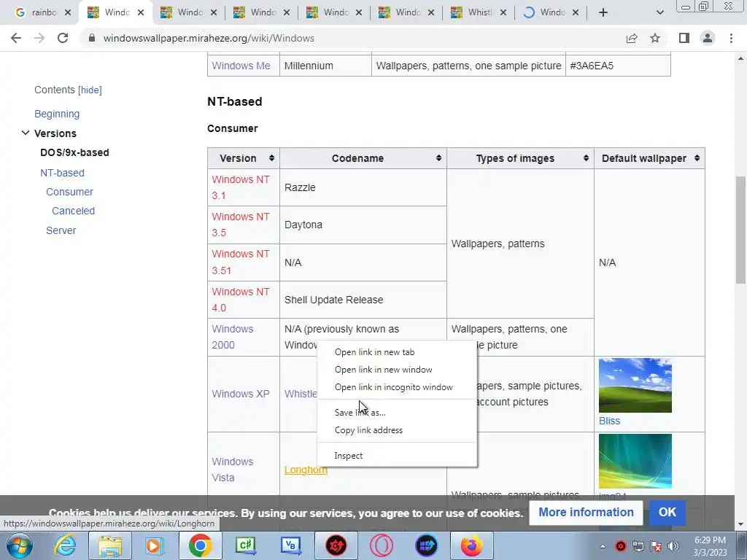Launch Firefox from taskbar
This screenshot has width=747, height=560.
(472, 545)
